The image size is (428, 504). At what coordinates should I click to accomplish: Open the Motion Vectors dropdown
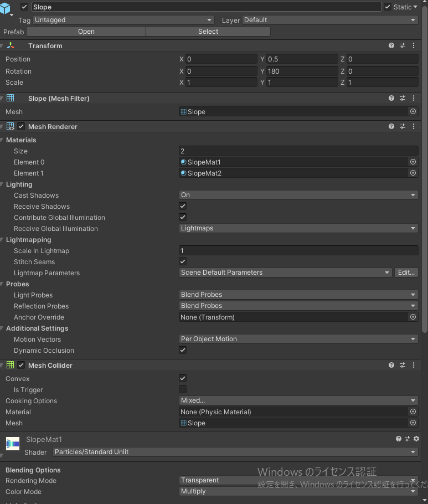point(298,339)
